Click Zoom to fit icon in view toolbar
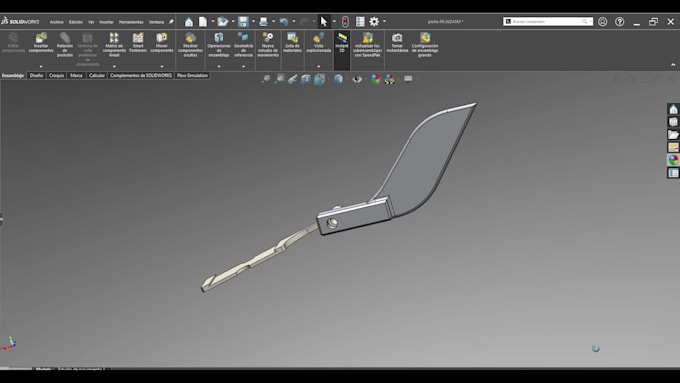This screenshot has width=680, height=383. click(265, 79)
